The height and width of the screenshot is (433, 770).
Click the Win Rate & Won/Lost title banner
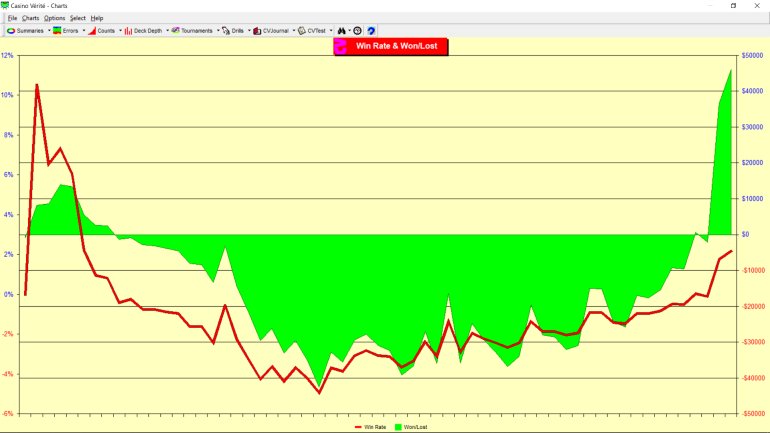coord(391,46)
